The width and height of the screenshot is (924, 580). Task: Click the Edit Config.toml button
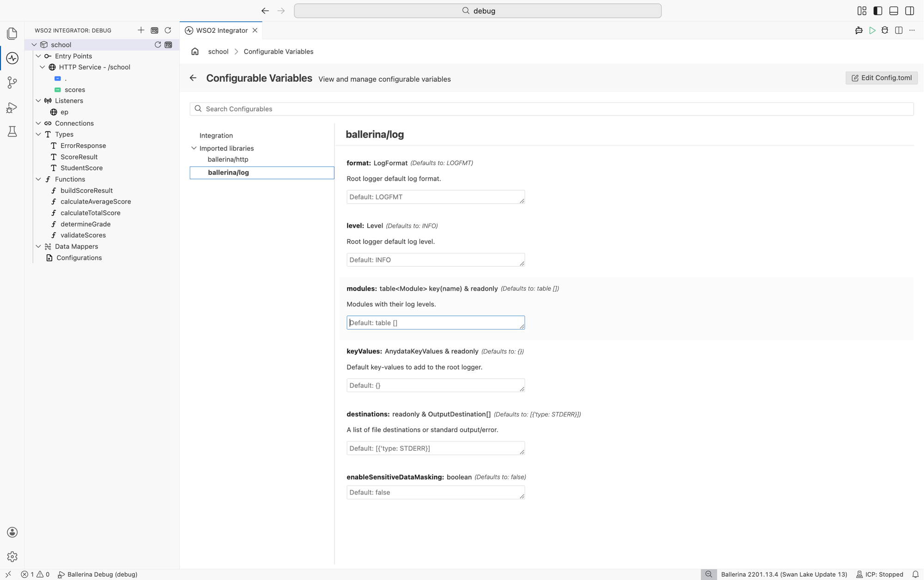(x=881, y=78)
